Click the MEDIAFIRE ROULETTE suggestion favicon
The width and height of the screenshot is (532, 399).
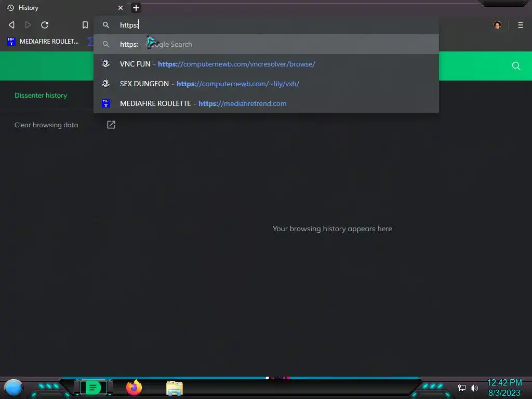[x=106, y=103]
